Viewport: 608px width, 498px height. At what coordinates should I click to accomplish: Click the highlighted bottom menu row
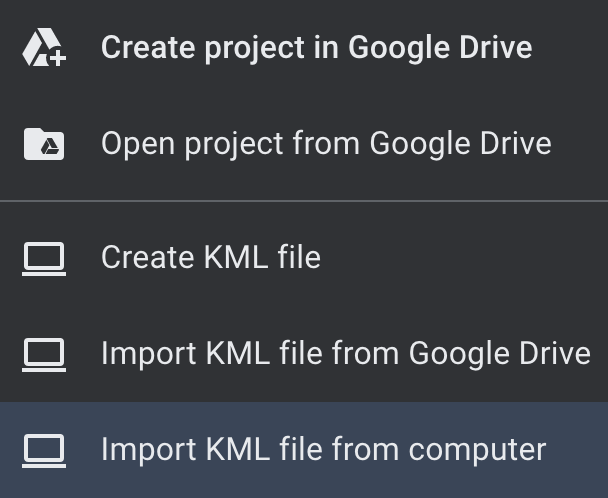[x=304, y=450]
